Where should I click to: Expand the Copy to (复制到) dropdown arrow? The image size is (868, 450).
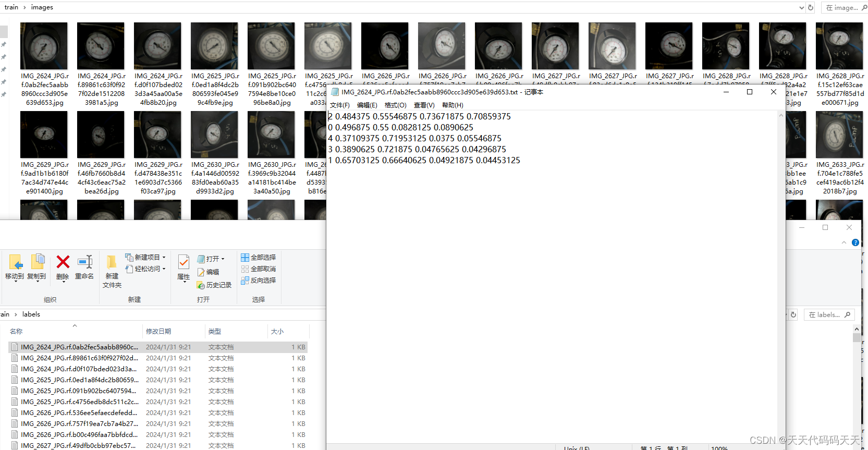click(x=37, y=282)
